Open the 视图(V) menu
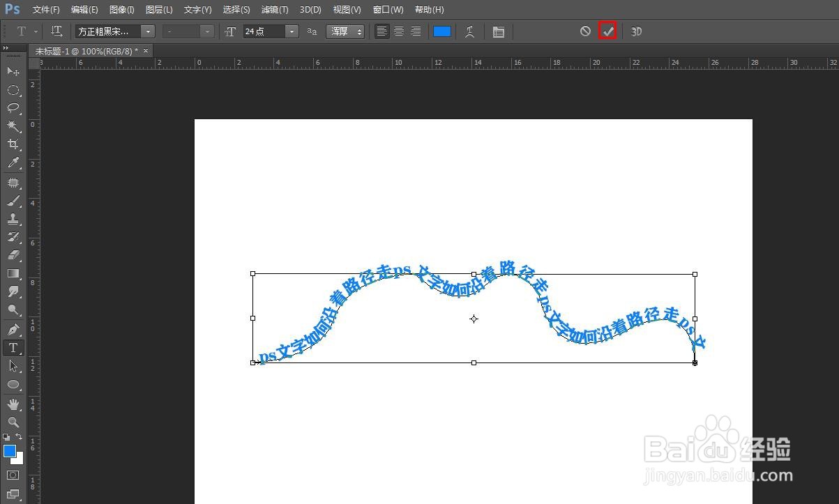Image resolution: width=839 pixels, height=504 pixels. [x=347, y=10]
